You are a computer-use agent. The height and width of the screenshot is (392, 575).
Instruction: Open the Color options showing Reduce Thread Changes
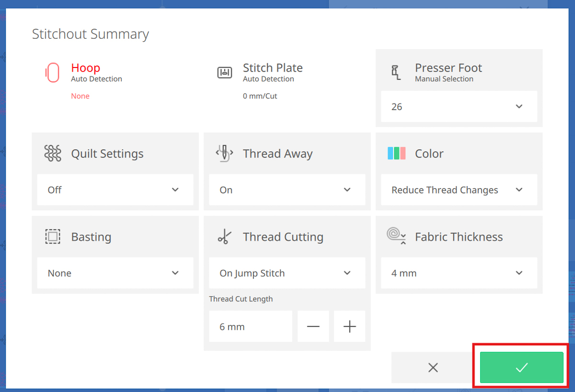tap(459, 190)
